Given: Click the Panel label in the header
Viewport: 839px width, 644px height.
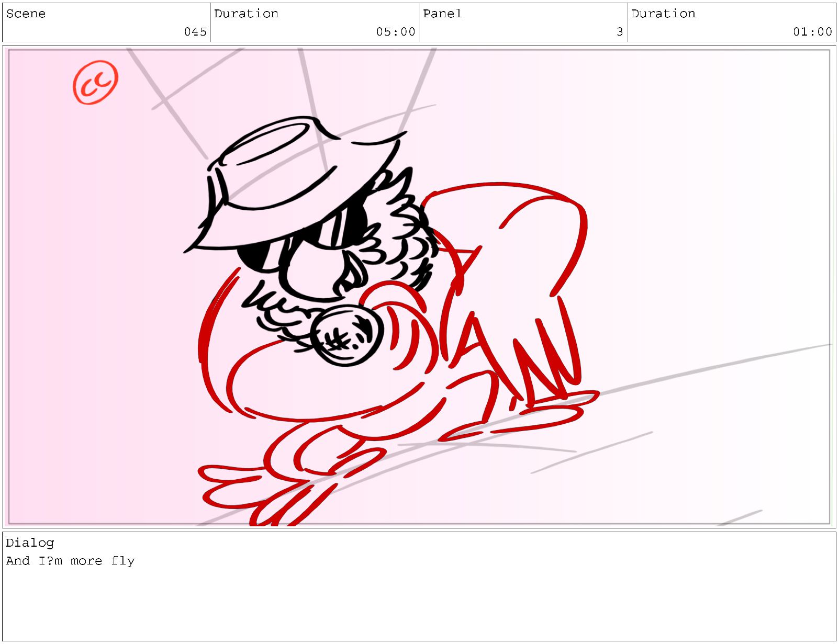Looking at the screenshot, I should click(x=442, y=14).
